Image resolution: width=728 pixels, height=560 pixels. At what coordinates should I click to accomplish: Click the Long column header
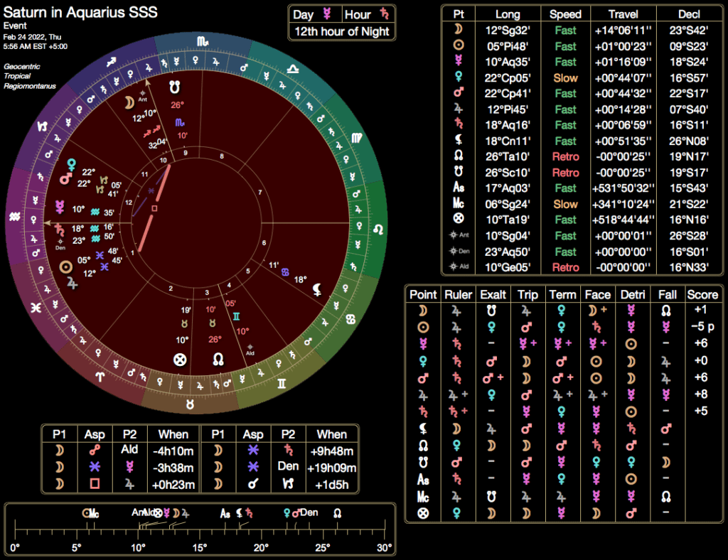click(508, 14)
